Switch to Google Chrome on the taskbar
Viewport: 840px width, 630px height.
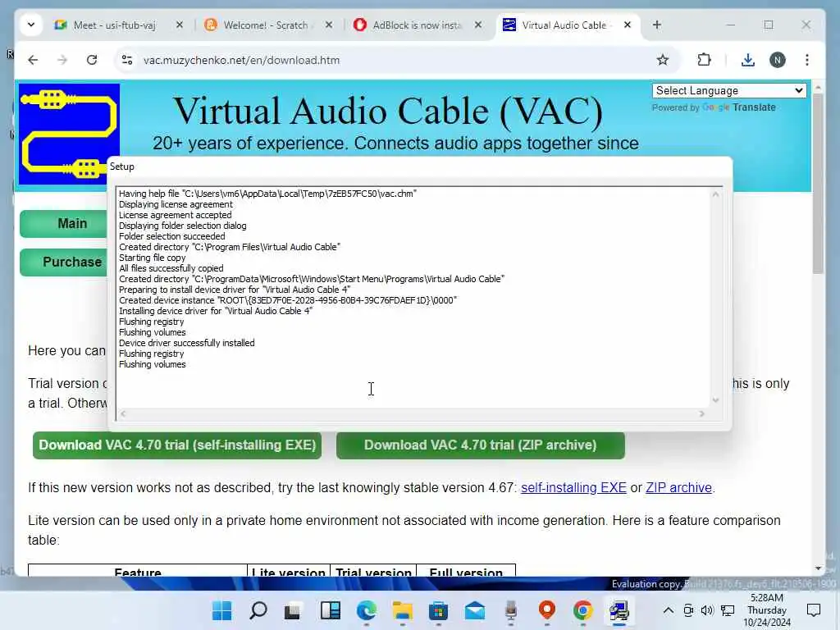pos(583,610)
